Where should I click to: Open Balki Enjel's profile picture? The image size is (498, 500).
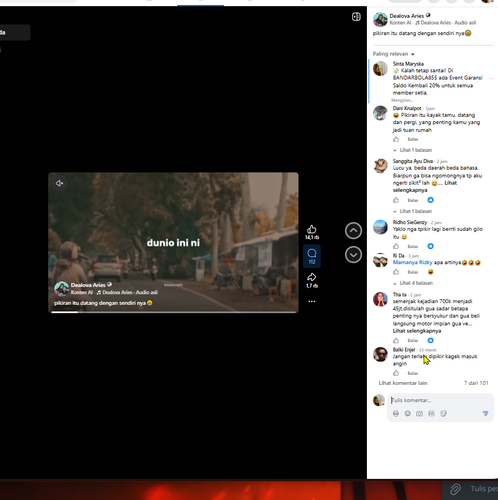click(380, 354)
